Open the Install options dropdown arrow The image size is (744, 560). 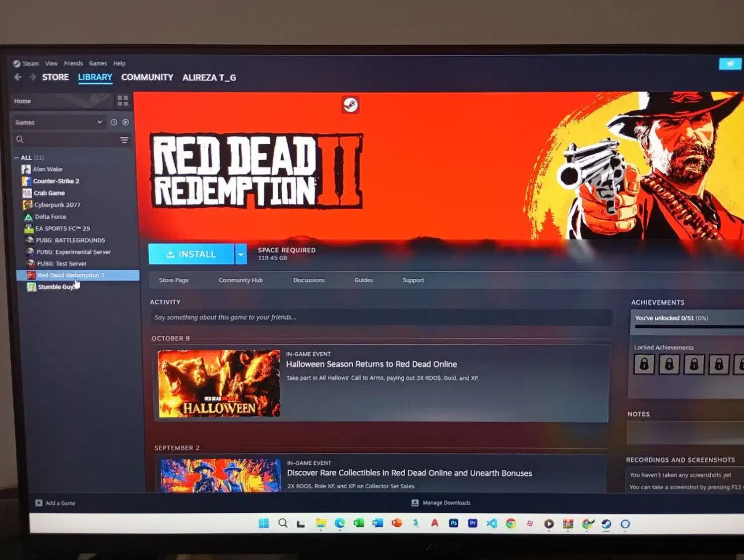point(241,254)
